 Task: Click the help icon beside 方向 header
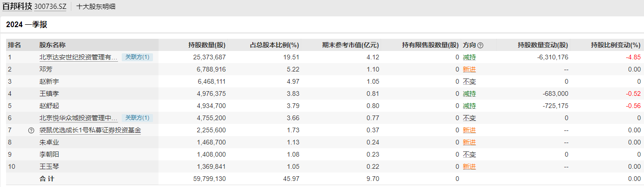tap(480, 45)
